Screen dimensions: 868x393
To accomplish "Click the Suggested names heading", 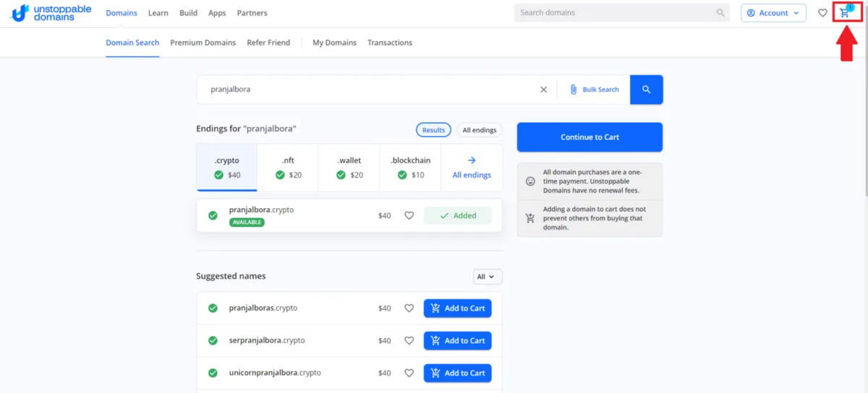I will pyautogui.click(x=231, y=276).
